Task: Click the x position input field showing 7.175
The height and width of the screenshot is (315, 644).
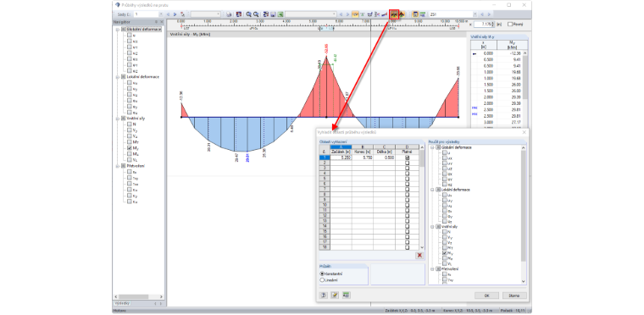Action: tap(483, 25)
